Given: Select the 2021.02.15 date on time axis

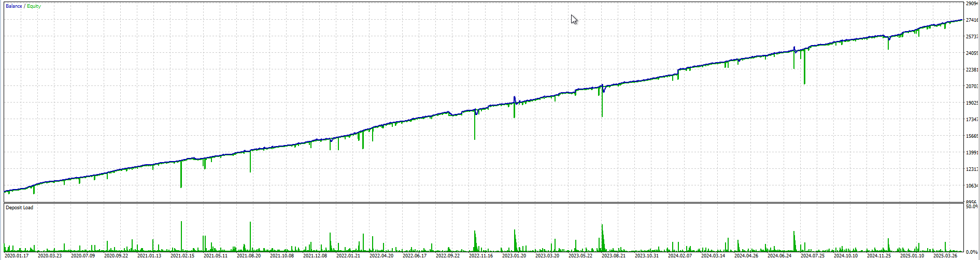Looking at the screenshot, I should point(182,255).
